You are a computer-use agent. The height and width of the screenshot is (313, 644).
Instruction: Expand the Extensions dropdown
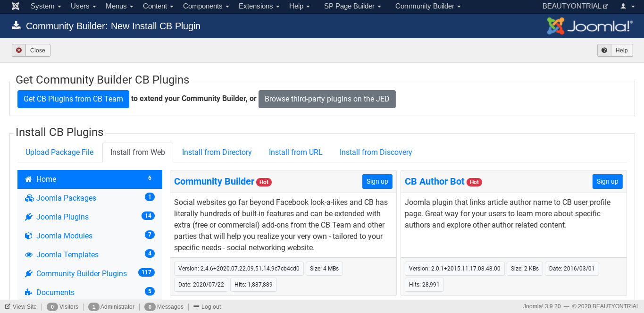point(259,6)
